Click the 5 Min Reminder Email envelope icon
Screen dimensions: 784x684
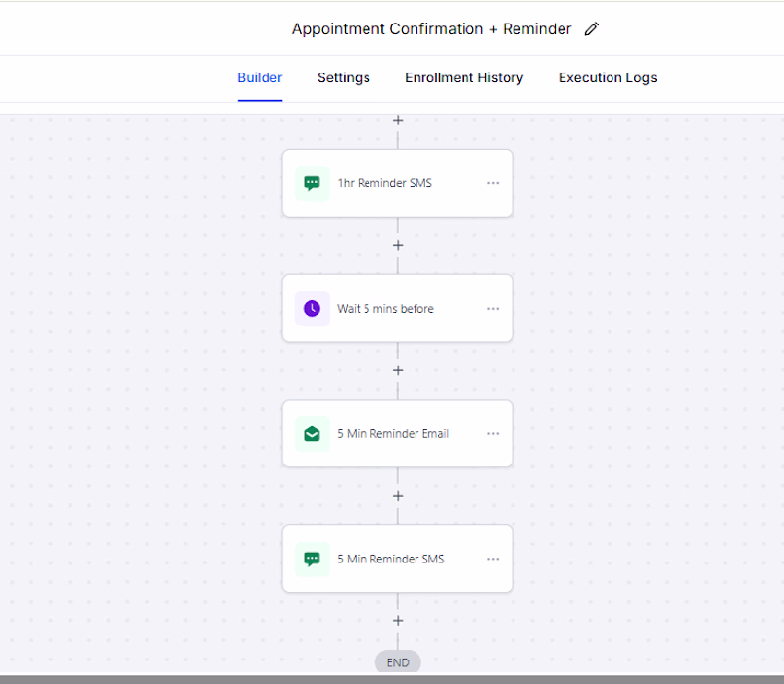point(312,434)
